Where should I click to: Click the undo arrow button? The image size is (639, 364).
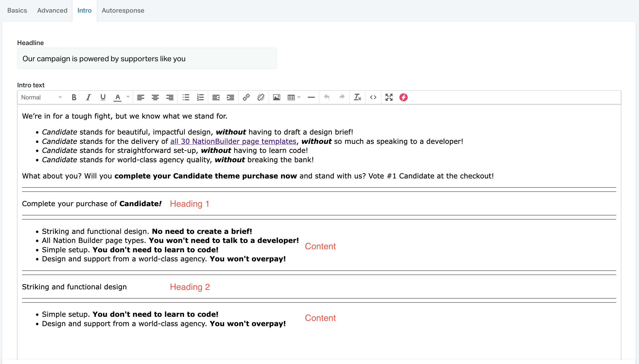(x=327, y=97)
